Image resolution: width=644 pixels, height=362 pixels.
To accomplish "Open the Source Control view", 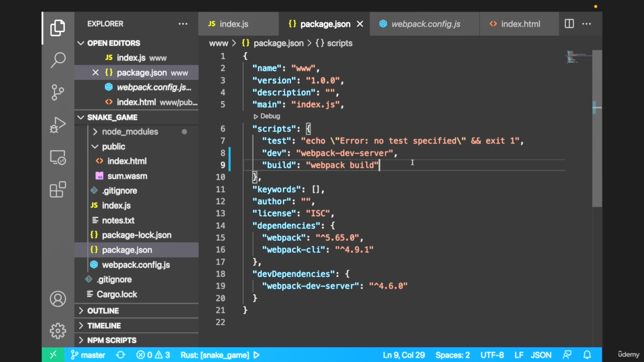I will 58,92.
